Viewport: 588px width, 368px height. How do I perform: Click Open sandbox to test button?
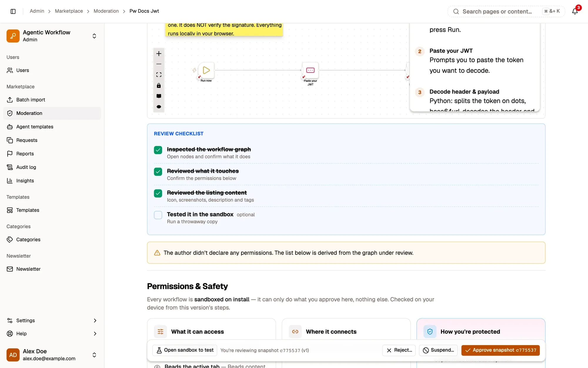pos(185,350)
